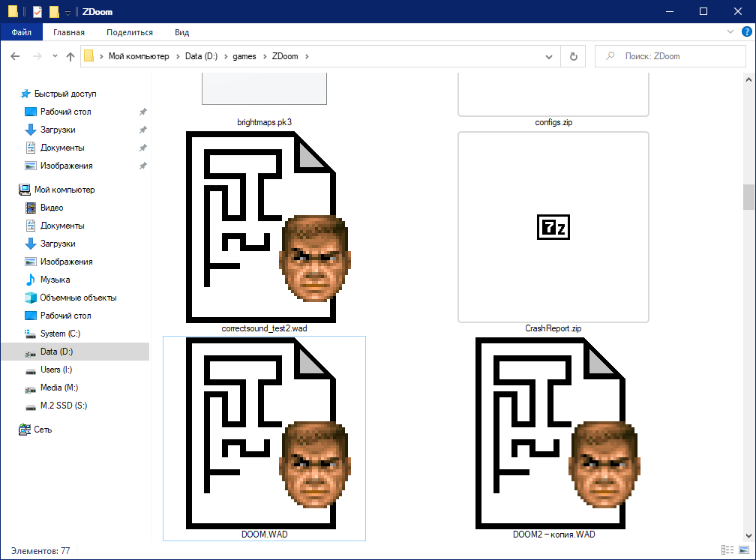Open the Поделиться ribbon tab
Image resolution: width=756 pixels, height=560 pixels.
pos(130,32)
